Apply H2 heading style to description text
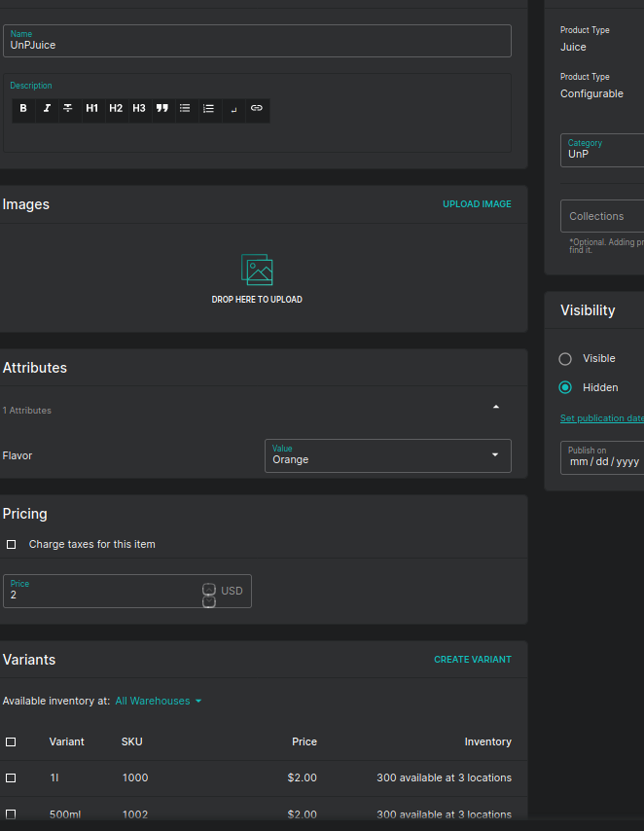 (116, 108)
